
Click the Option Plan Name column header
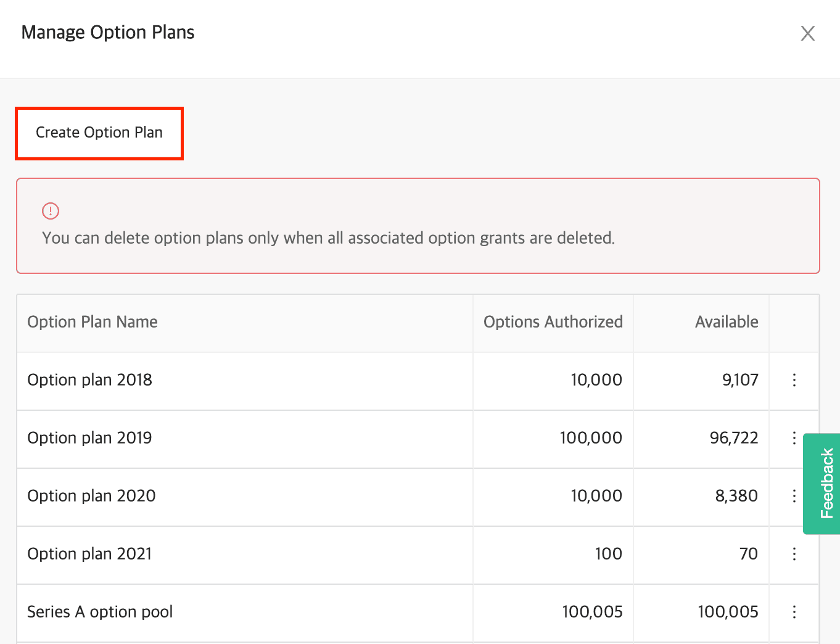coord(92,322)
